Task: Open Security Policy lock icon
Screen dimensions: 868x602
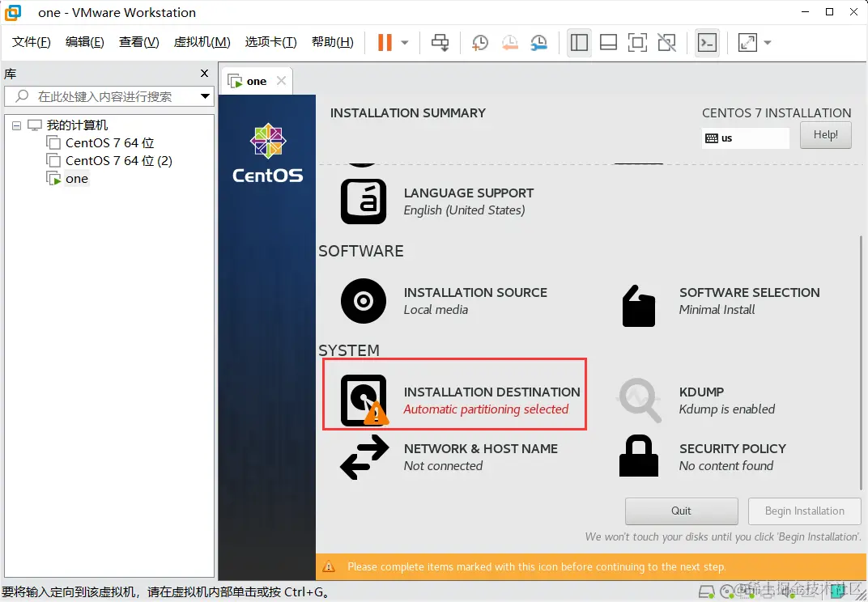Action: coord(638,456)
